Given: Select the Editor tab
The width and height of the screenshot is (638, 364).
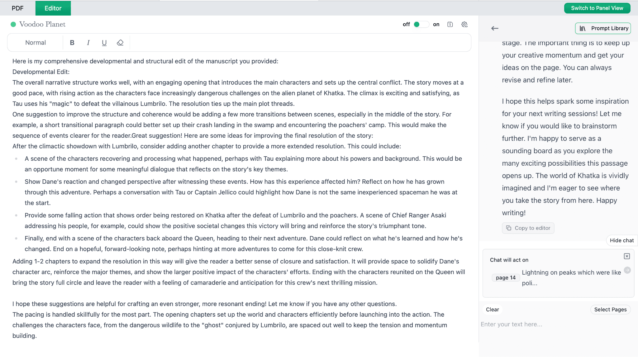Looking at the screenshot, I should 53,8.
